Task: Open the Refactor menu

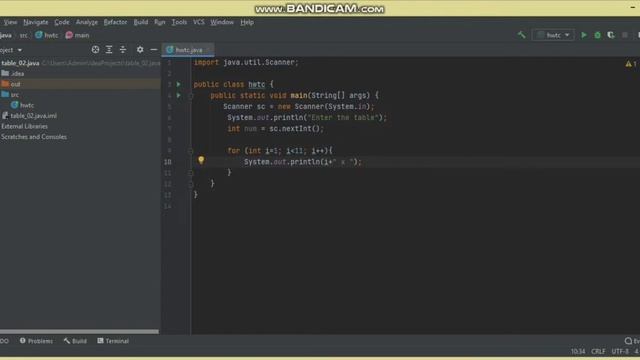Action: [x=115, y=22]
